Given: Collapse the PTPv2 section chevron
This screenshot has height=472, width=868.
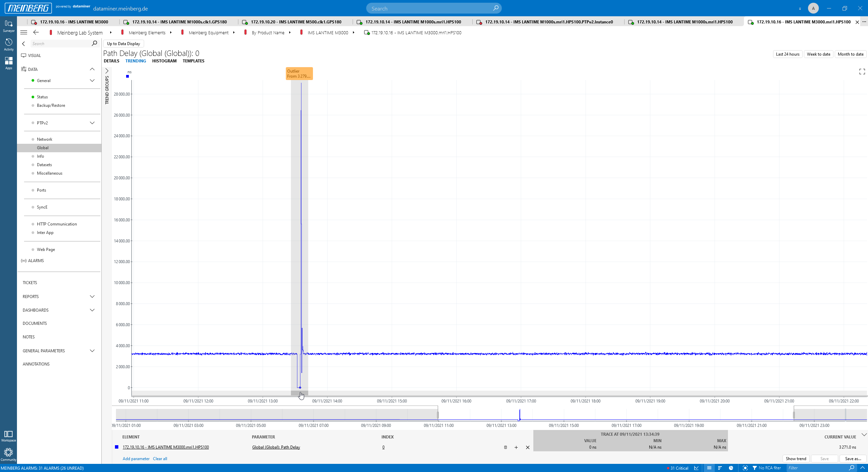Looking at the screenshot, I should coord(92,123).
